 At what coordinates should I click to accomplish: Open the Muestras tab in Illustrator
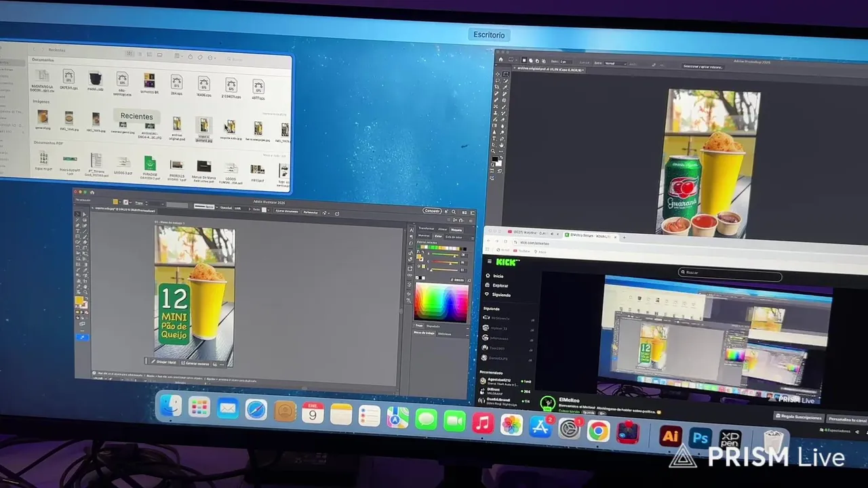(x=424, y=236)
